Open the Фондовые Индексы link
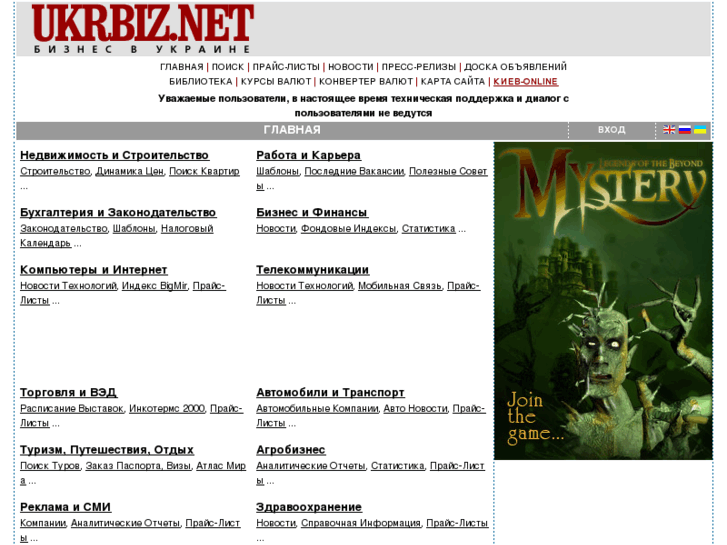The width and height of the screenshot is (727, 545). click(x=349, y=229)
